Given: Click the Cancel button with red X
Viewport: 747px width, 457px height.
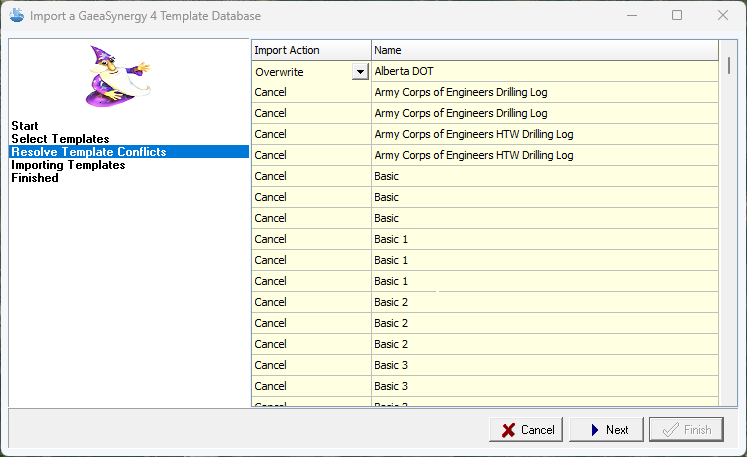Looking at the screenshot, I should [527, 430].
